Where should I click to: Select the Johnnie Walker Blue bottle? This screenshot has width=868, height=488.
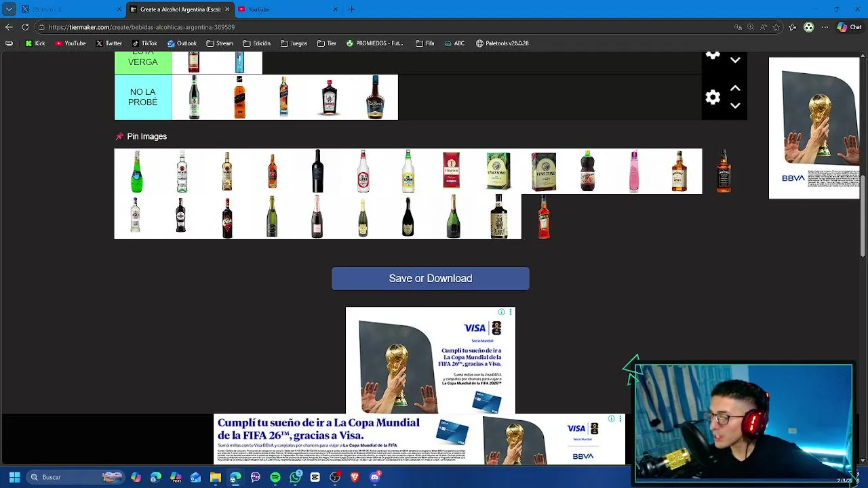(284, 98)
